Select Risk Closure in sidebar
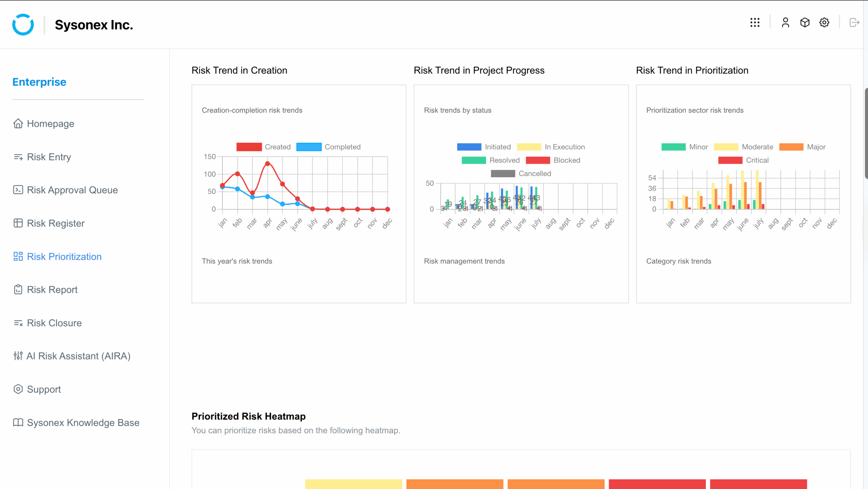Viewport: 868px width, 489px height. pyautogui.click(x=54, y=323)
